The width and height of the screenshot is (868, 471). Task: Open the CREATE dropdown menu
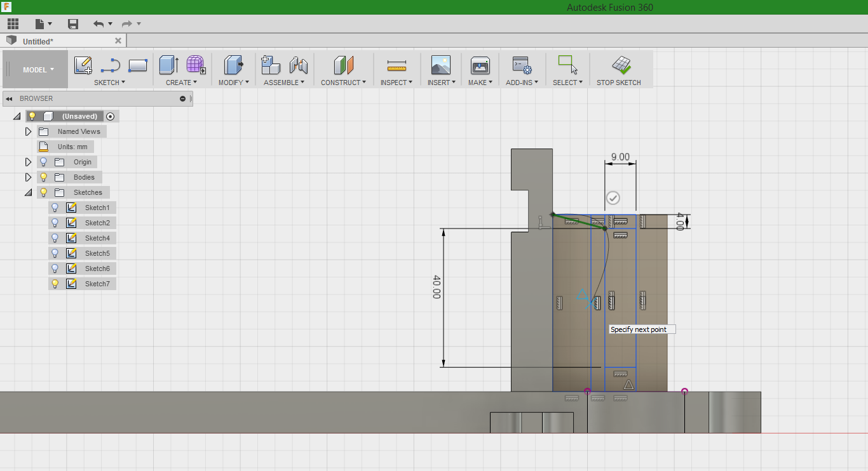(x=181, y=83)
